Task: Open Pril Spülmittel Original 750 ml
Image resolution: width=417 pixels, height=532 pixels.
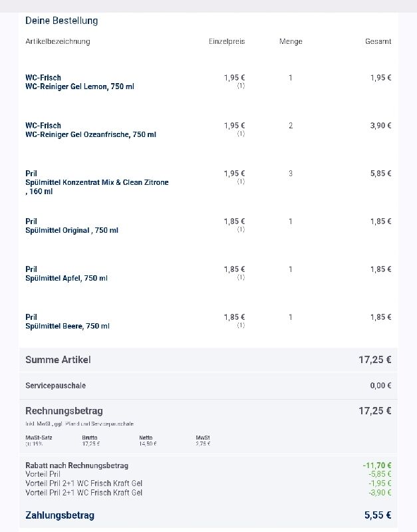Action: [x=72, y=226]
